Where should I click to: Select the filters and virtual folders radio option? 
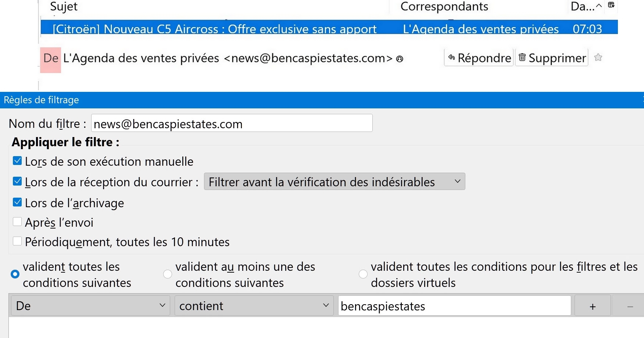pos(363,274)
